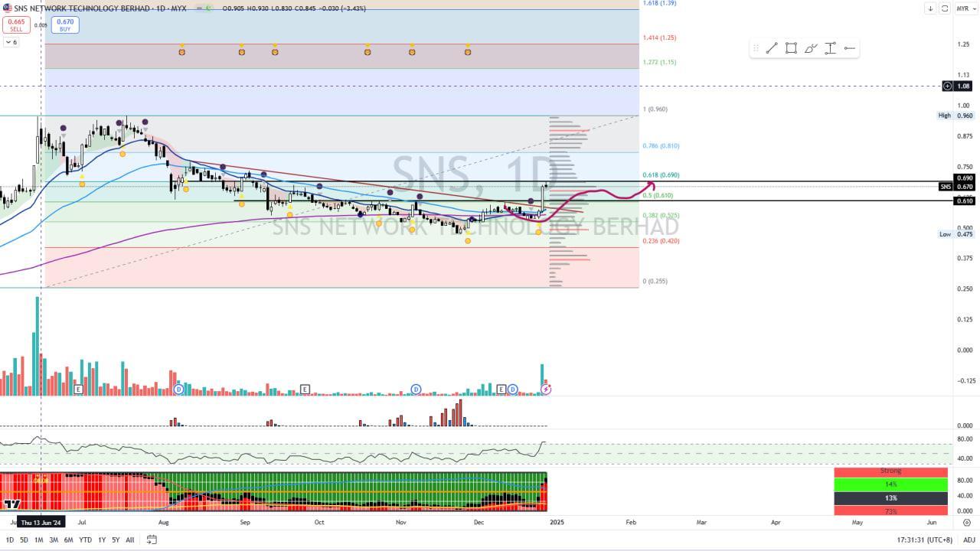The width and height of the screenshot is (980, 551).
Task: Click the High 0.960 label
Action: pyautogui.click(x=955, y=116)
